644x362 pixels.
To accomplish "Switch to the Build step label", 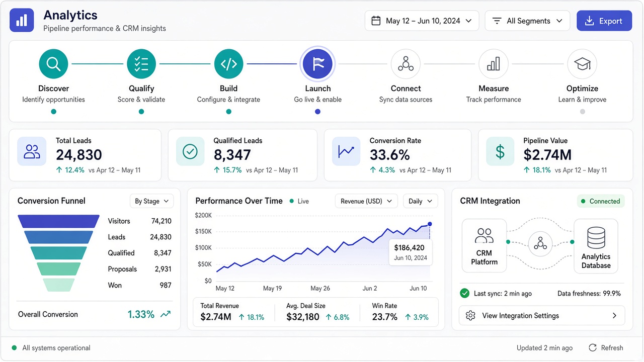I will tap(229, 88).
